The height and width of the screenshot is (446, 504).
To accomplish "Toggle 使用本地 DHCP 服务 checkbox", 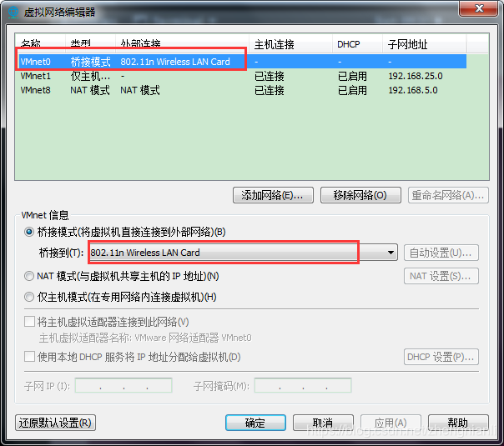I will tap(29, 357).
